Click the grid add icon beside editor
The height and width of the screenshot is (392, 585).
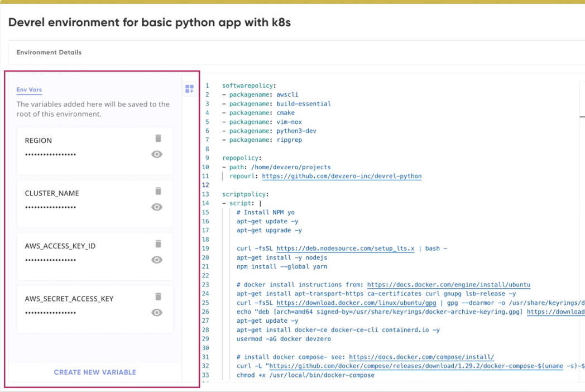click(190, 89)
